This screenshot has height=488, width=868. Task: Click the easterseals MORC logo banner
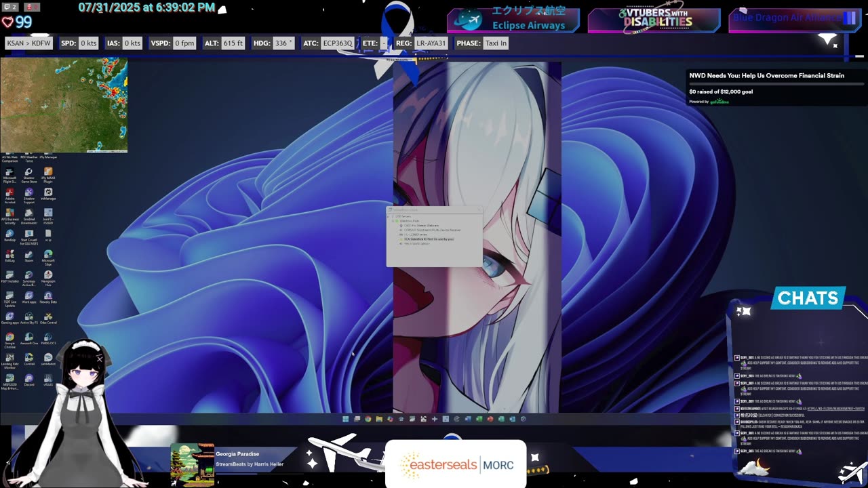pyautogui.click(x=456, y=464)
